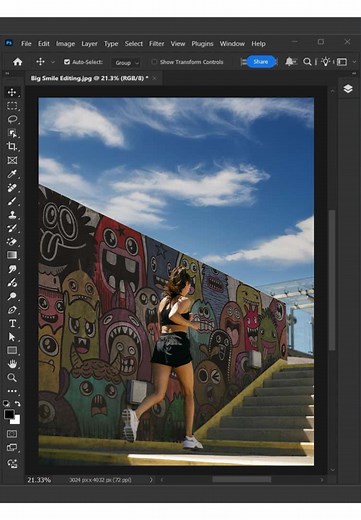Click the scroll-up arrow of canvas scrollbar
Viewport: 361px width, 520px height.
click(332, 91)
